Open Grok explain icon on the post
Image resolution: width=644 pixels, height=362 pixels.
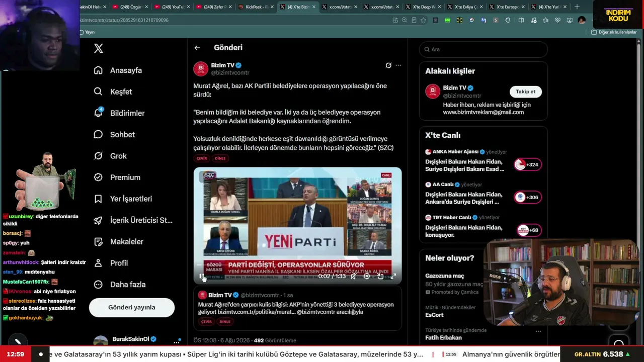[x=388, y=65]
